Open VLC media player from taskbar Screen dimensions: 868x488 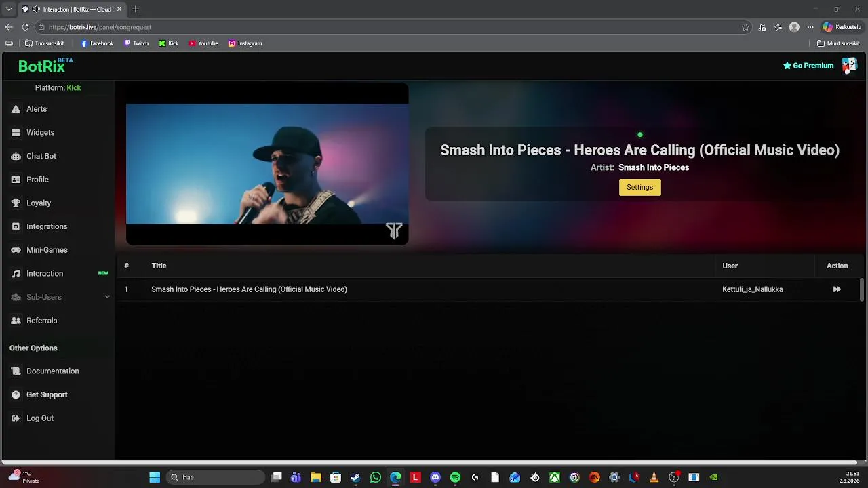(654, 477)
